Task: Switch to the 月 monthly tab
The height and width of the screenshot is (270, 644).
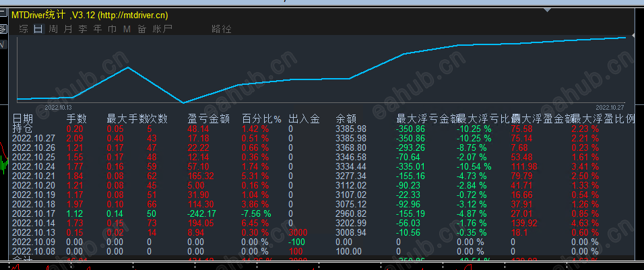Action: pyautogui.click(x=68, y=29)
